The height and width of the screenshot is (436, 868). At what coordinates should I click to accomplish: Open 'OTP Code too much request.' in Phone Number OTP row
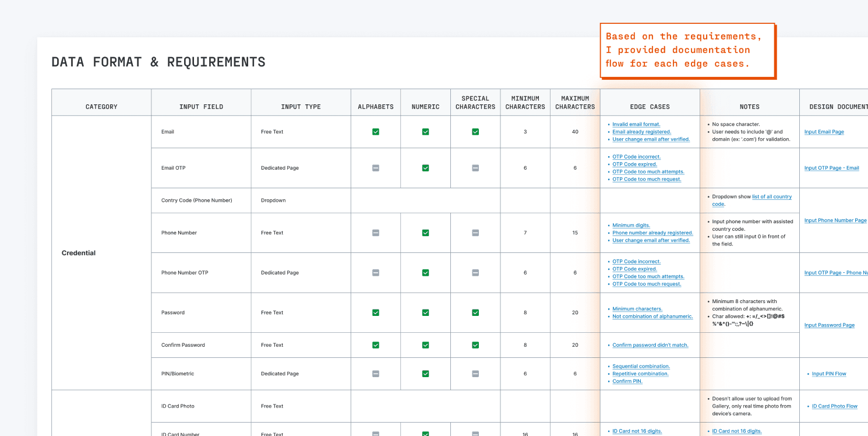click(x=647, y=284)
